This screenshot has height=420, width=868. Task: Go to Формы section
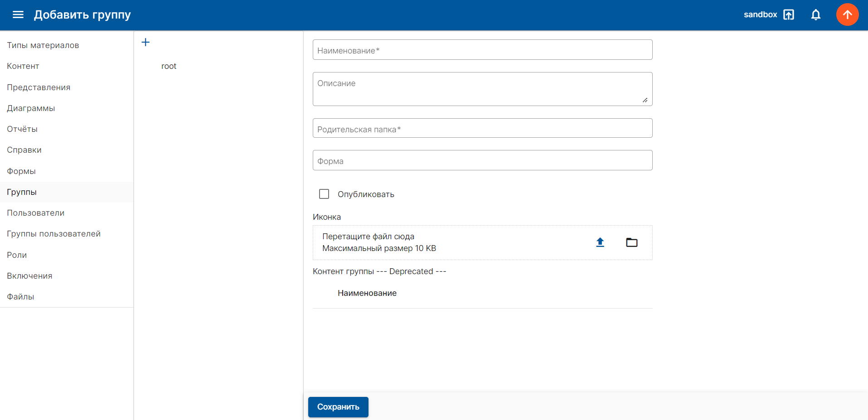(67, 171)
